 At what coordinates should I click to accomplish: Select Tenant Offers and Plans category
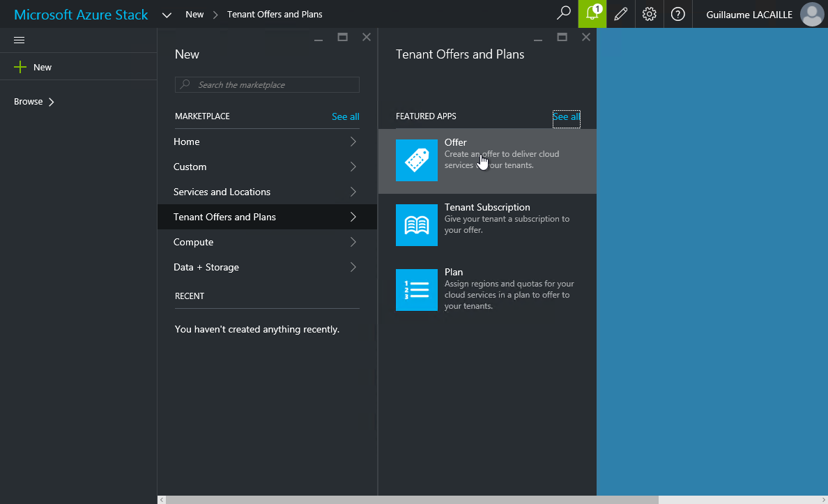click(x=267, y=217)
